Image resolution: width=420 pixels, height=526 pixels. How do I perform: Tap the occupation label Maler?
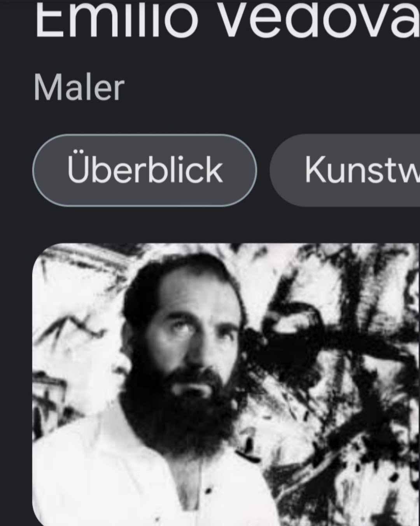tap(79, 87)
